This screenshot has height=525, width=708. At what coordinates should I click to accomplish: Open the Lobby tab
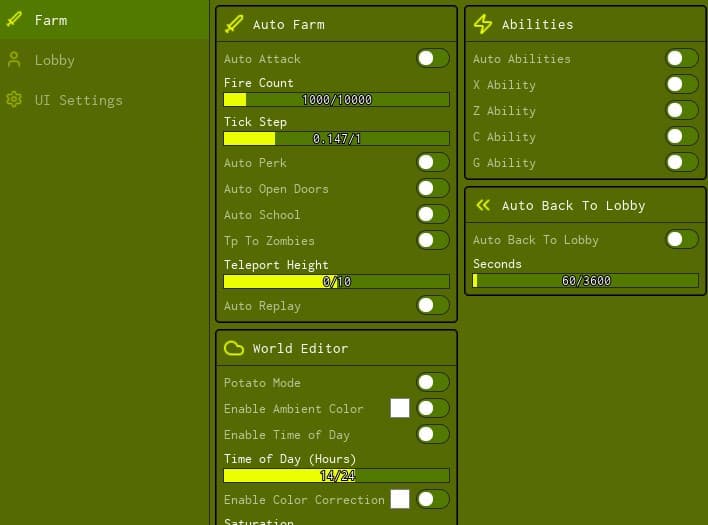coord(55,60)
